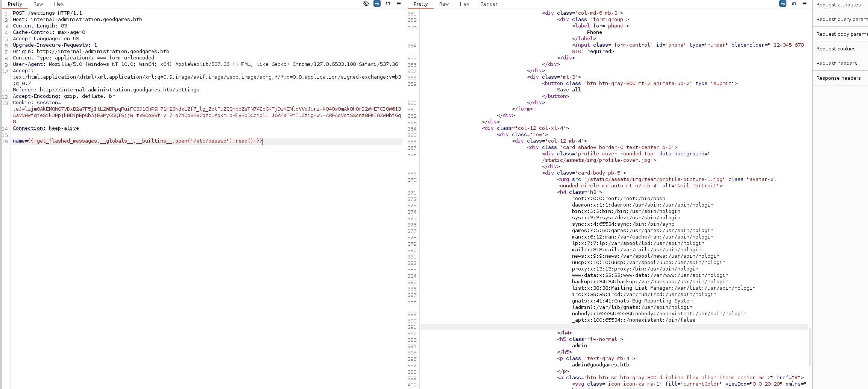Toggle word wrap icon in request editor

pos(377,4)
